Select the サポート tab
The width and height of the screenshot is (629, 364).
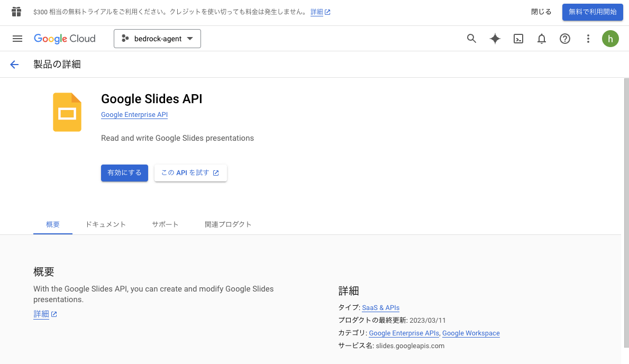[x=165, y=224]
